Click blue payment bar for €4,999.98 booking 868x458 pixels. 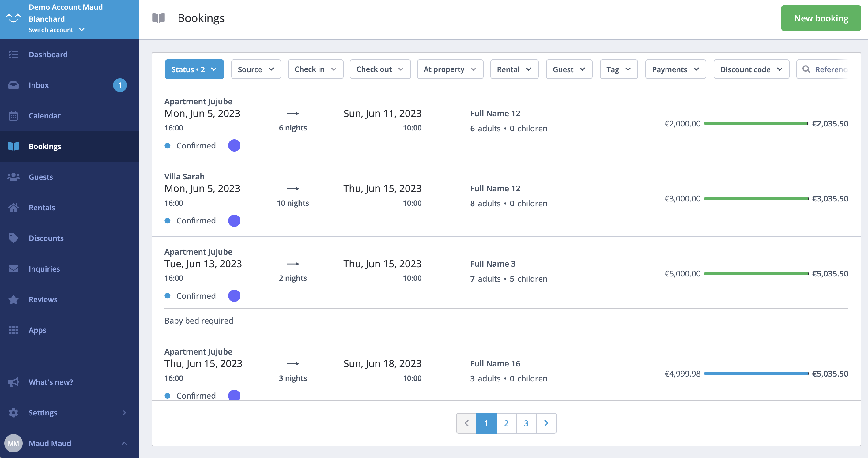coord(756,374)
